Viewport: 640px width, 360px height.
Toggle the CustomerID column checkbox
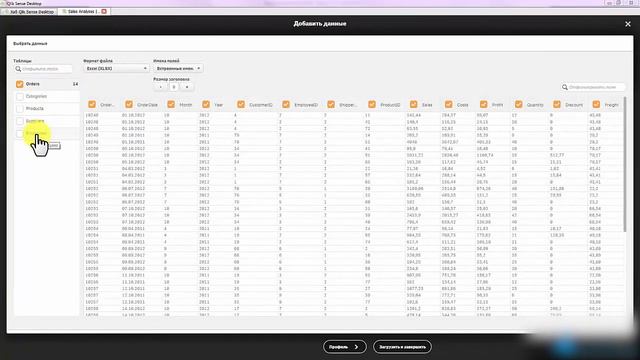[x=241, y=104]
